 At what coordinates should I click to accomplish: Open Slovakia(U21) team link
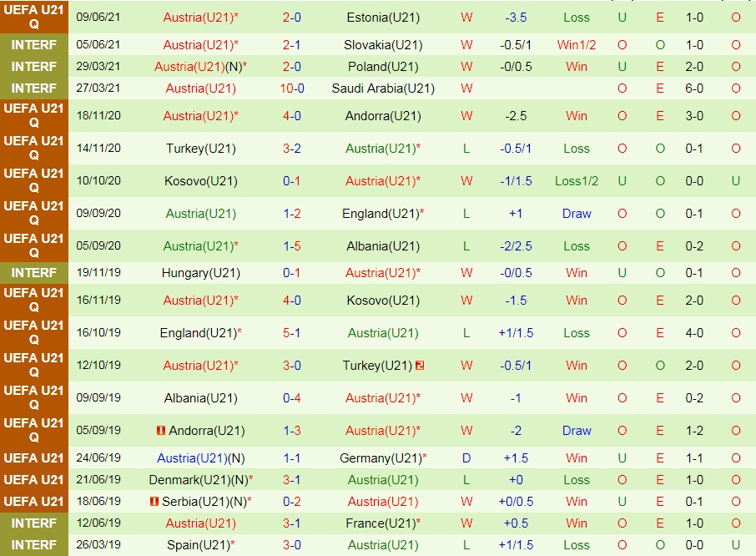tap(383, 45)
